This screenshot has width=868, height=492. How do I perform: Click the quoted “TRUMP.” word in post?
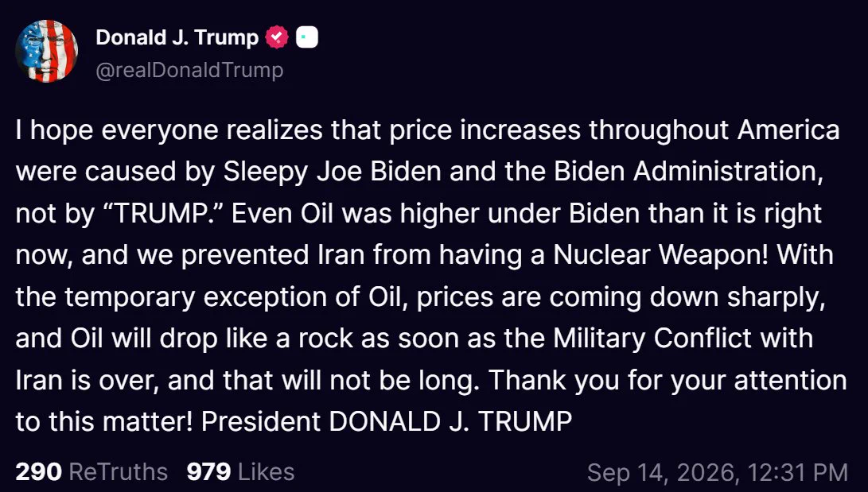[x=169, y=213]
